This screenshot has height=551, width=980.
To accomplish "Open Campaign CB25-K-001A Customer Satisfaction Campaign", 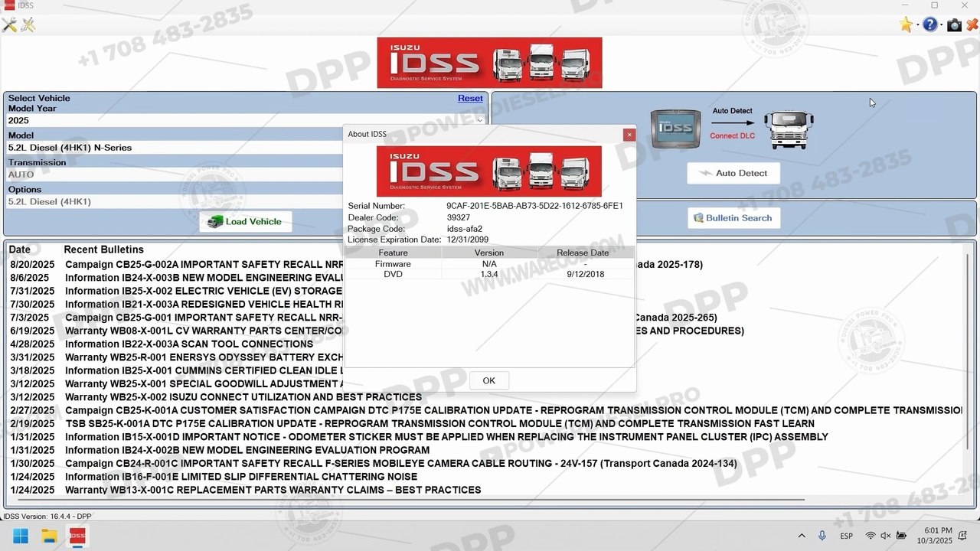I will pyautogui.click(x=485, y=410).
